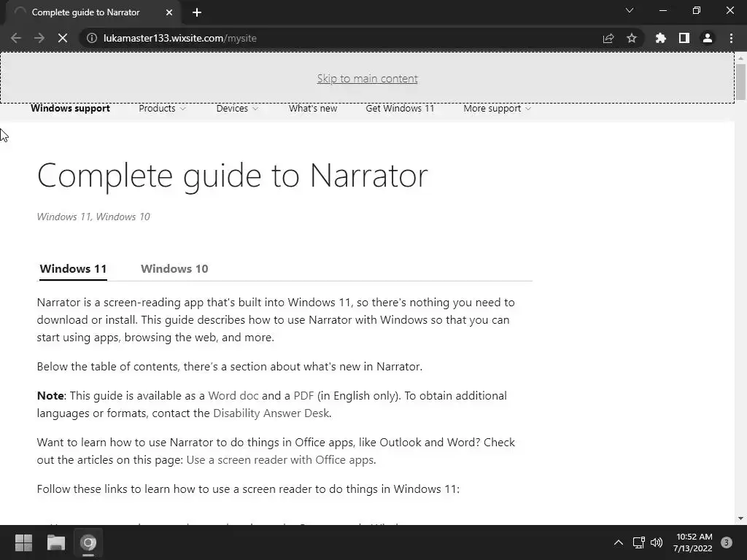
Task: Open the Get Windows 11 menu item
Action: pos(400,108)
